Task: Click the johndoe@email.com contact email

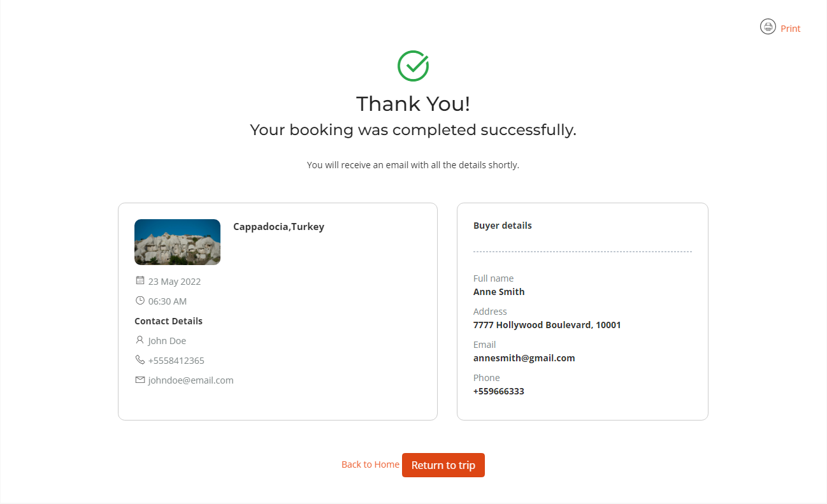Action: (191, 380)
